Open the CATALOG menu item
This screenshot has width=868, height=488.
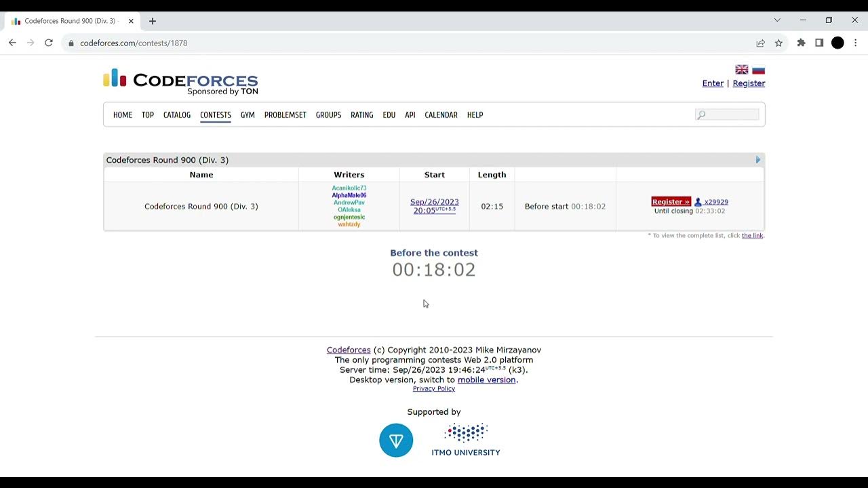tap(177, 115)
